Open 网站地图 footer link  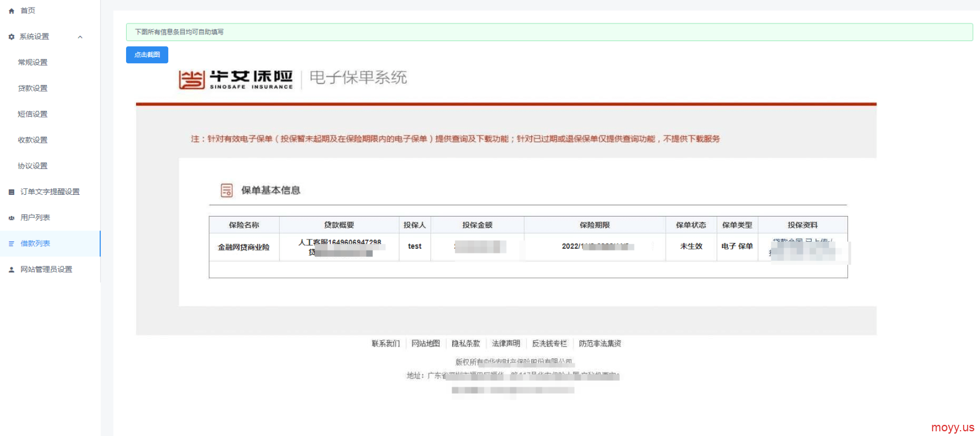pos(425,343)
